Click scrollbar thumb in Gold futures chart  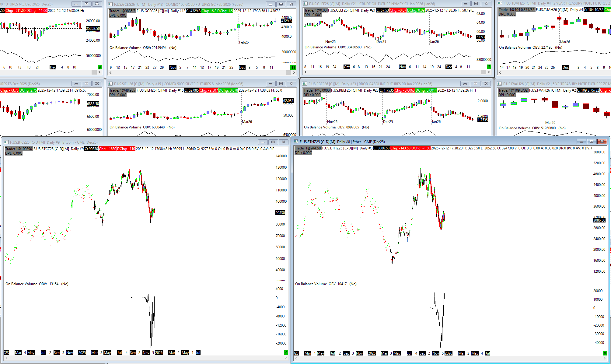(x=288, y=72)
